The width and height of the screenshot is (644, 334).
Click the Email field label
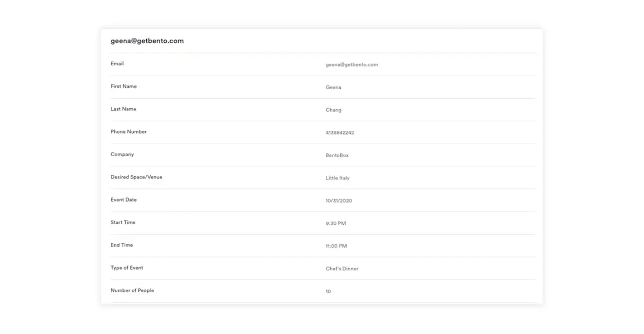tap(117, 63)
